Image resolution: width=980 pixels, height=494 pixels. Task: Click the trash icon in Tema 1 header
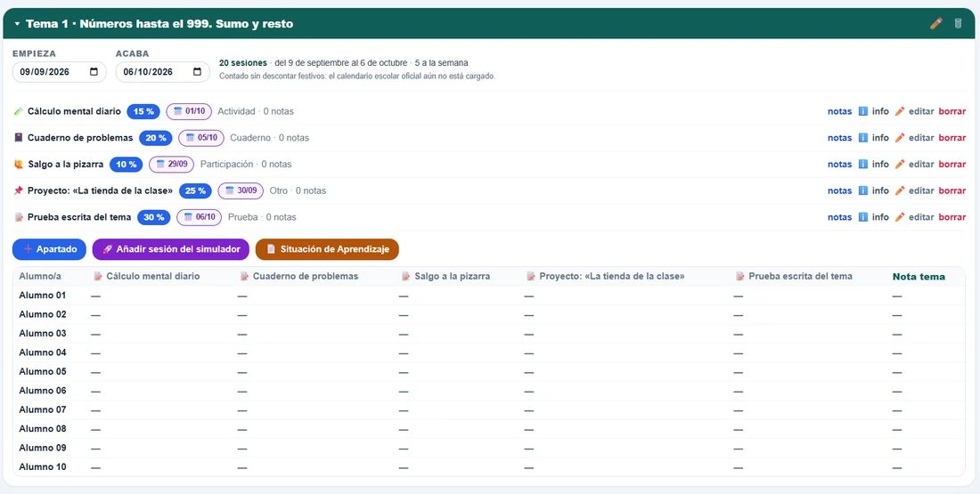pyautogui.click(x=958, y=24)
